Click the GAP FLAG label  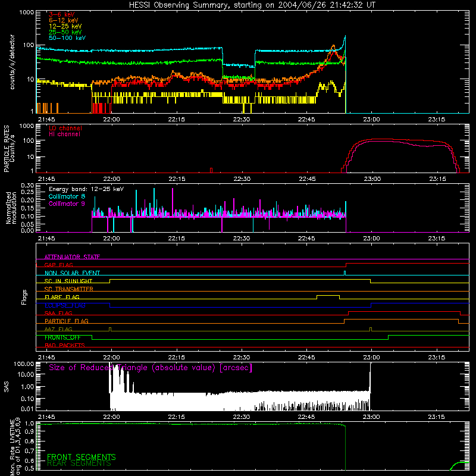tap(58, 265)
